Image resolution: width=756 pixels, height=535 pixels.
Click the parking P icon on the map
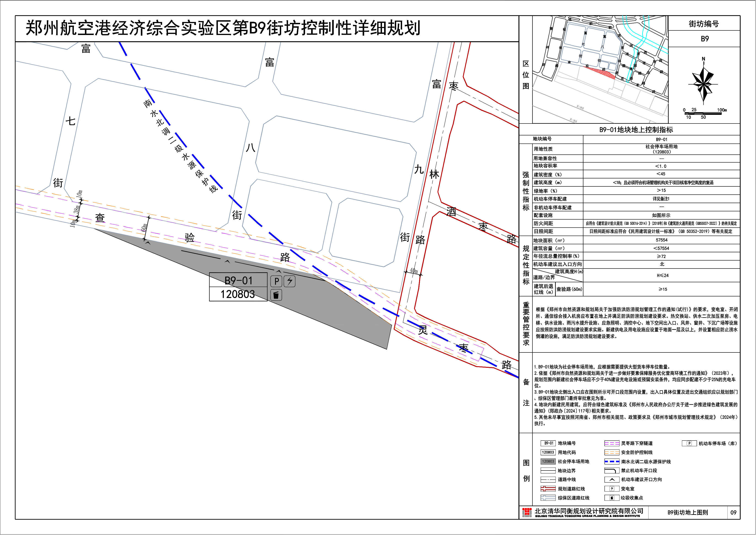tap(276, 281)
